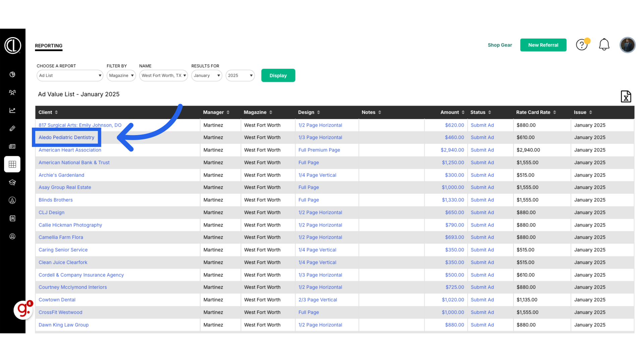Open client American National Bank & Trust
644x362 pixels.
(x=74, y=163)
